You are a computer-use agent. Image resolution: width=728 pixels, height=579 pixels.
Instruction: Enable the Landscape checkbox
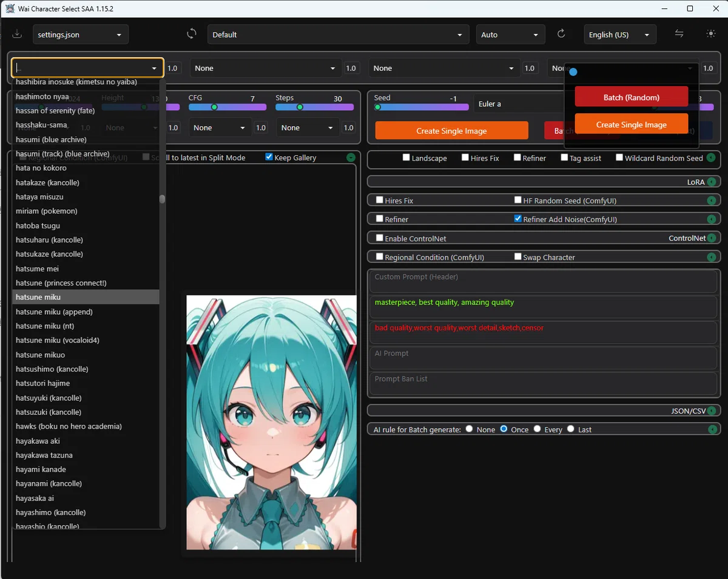tap(406, 157)
